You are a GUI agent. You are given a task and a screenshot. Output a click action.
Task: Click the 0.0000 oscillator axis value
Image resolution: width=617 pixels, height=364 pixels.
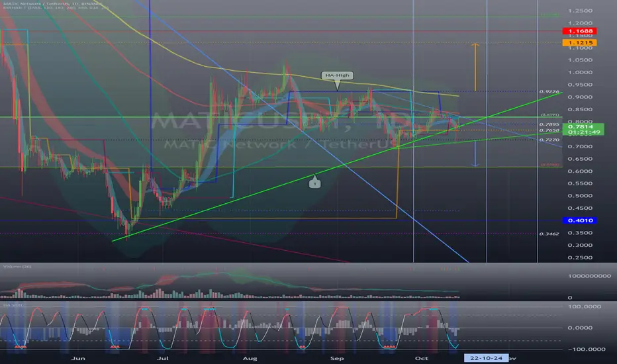580,328
